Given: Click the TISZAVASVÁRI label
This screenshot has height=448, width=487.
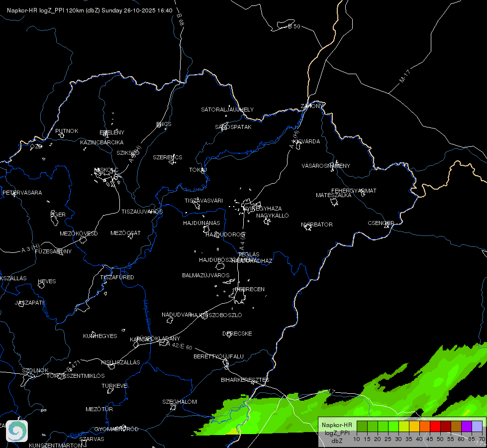Looking at the screenshot, I should click(204, 201).
